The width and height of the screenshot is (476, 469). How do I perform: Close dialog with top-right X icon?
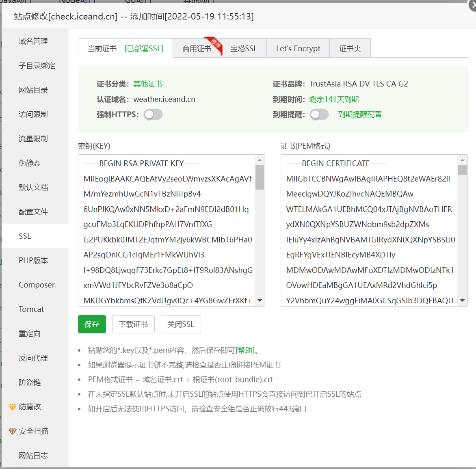click(x=472, y=6)
